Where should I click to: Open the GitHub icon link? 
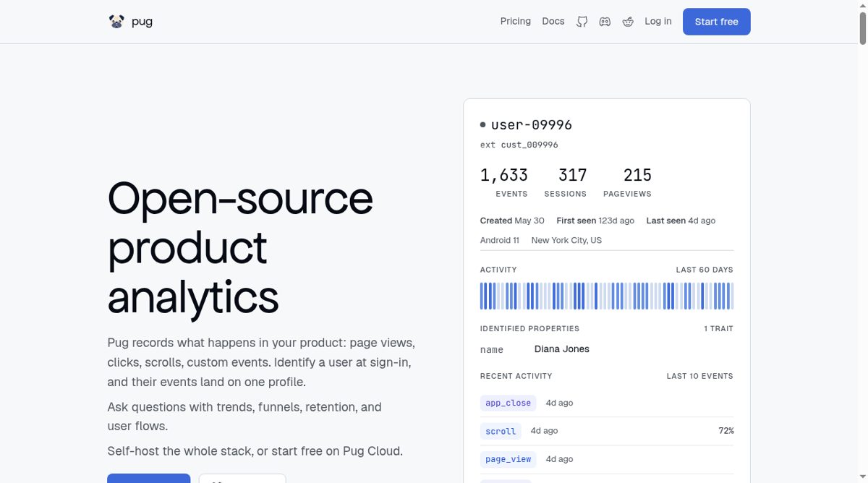[x=582, y=22]
